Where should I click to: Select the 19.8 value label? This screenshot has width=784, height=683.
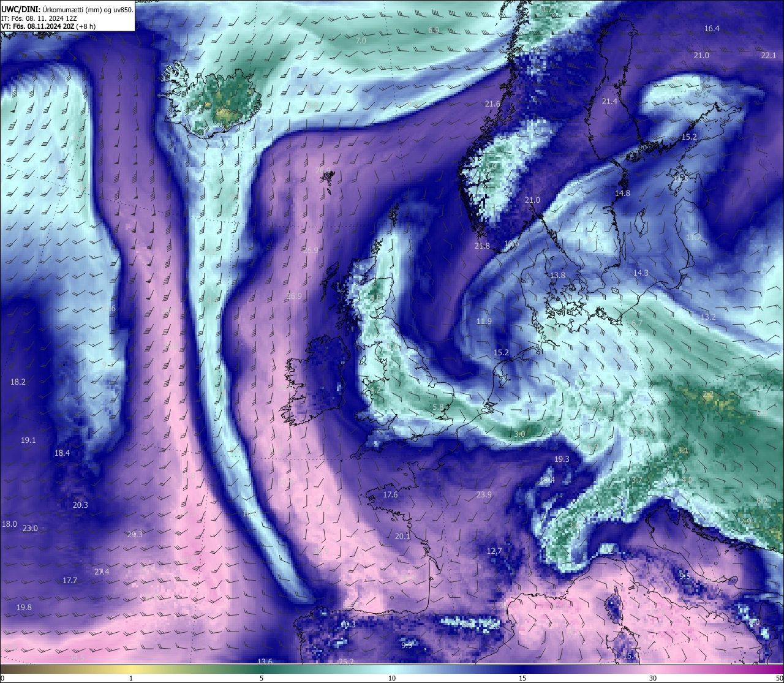[24, 607]
